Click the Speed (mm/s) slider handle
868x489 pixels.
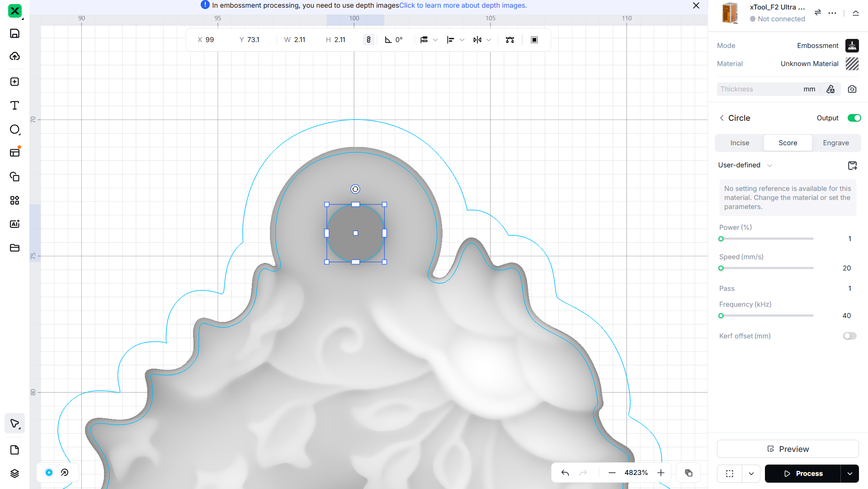click(721, 268)
